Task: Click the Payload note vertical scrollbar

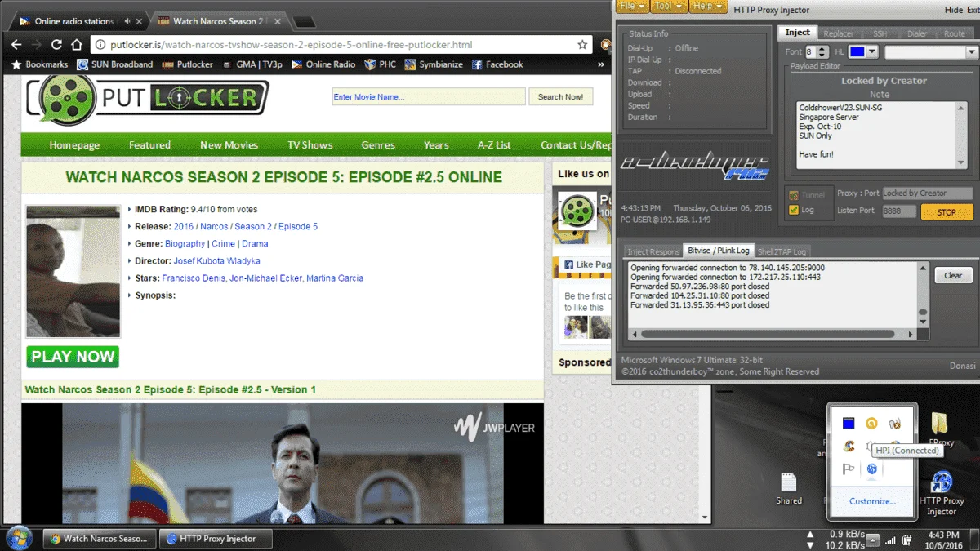Action: pyautogui.click(x=961, y=135)
